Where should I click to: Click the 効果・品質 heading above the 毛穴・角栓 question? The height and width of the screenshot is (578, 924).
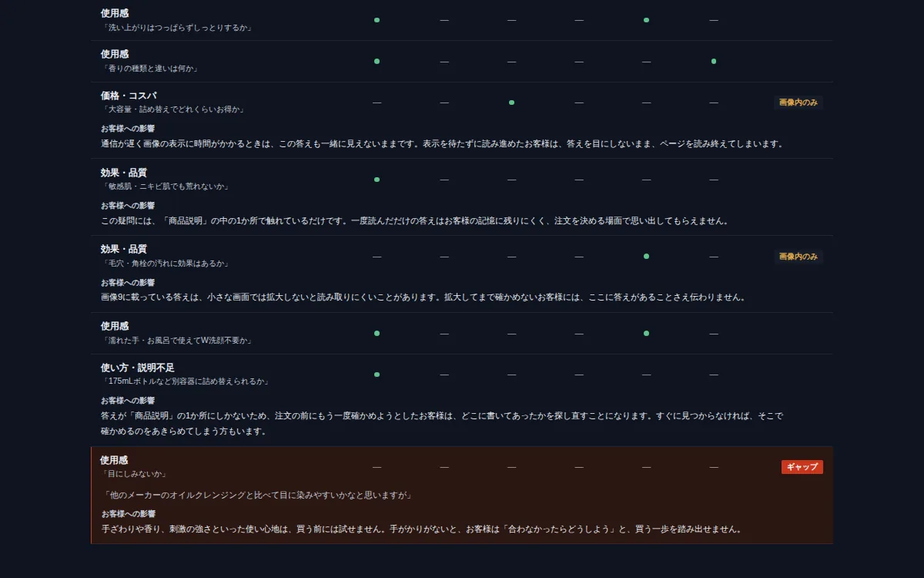point(123,250)
